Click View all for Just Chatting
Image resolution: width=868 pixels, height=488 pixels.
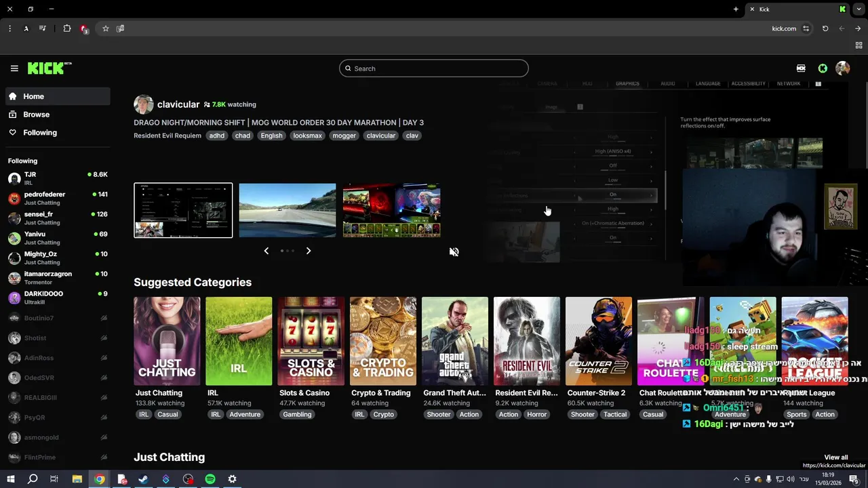coord(835,457)
